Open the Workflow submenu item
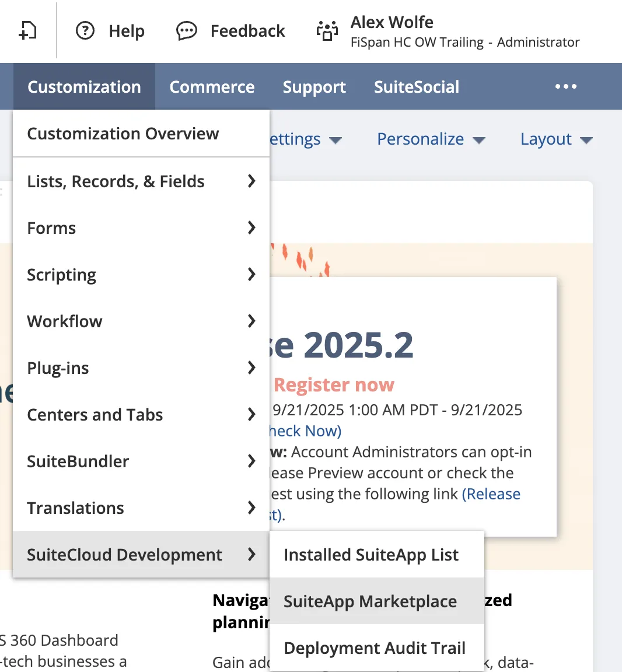Screen dimensions: 622x672 (141, 321)
